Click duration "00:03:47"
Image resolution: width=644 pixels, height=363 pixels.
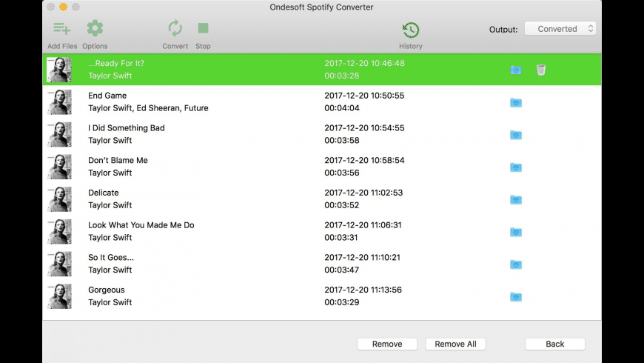click(x=342, y=270)
